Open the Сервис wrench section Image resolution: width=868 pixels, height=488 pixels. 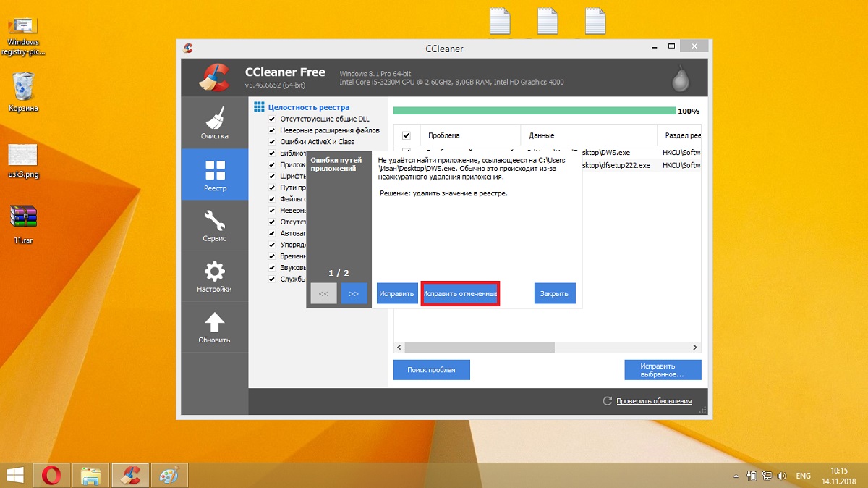215,225
